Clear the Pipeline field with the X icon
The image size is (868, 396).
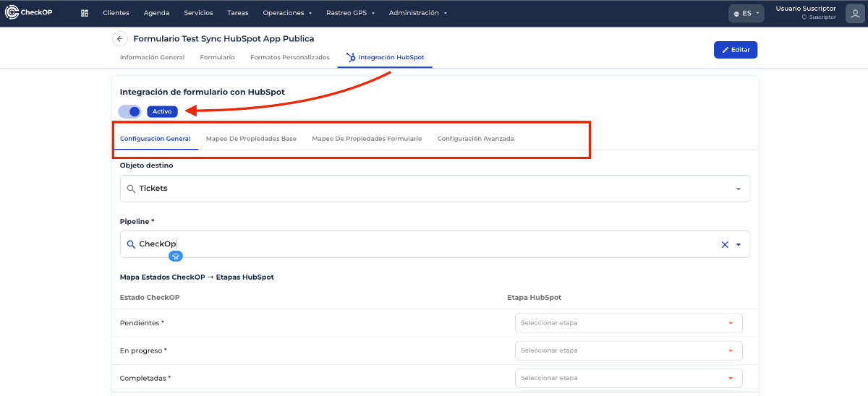coord(725,244)
